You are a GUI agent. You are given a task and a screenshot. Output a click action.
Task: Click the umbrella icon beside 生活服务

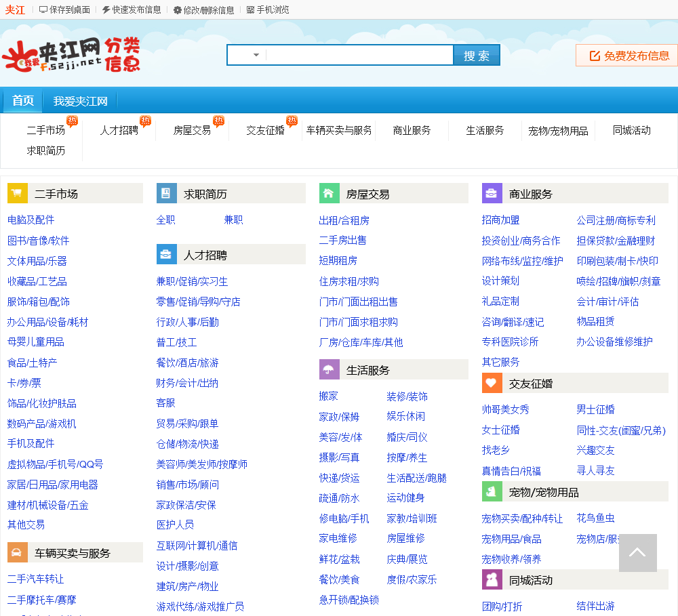[x=330, y=370]
